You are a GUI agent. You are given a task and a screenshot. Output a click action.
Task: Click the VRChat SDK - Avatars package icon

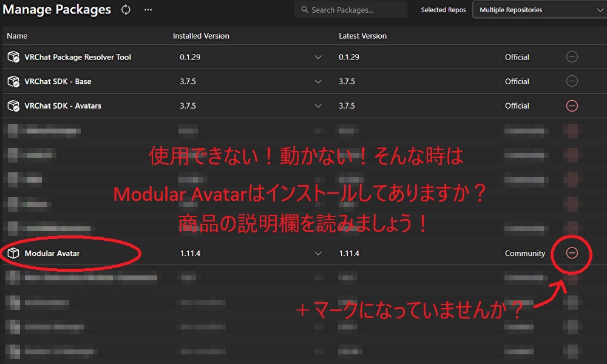click(x=13, y=106)
